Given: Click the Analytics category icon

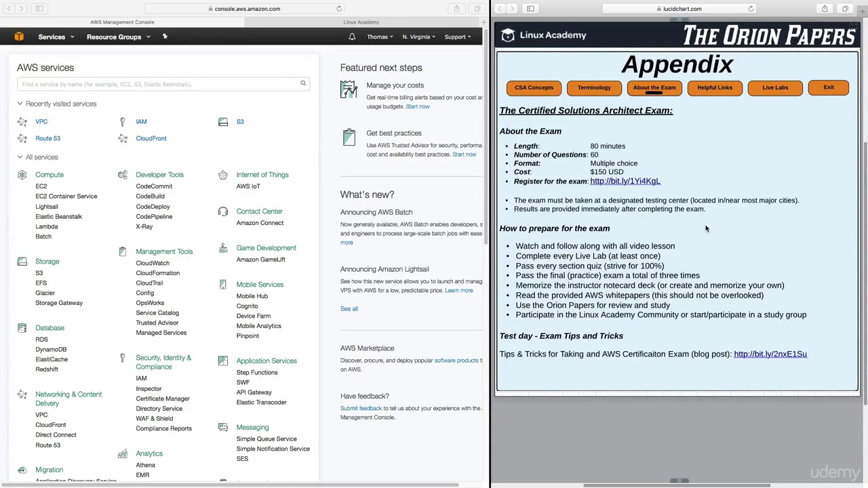Looking at the screenshot, I should (x=123, y=453).
